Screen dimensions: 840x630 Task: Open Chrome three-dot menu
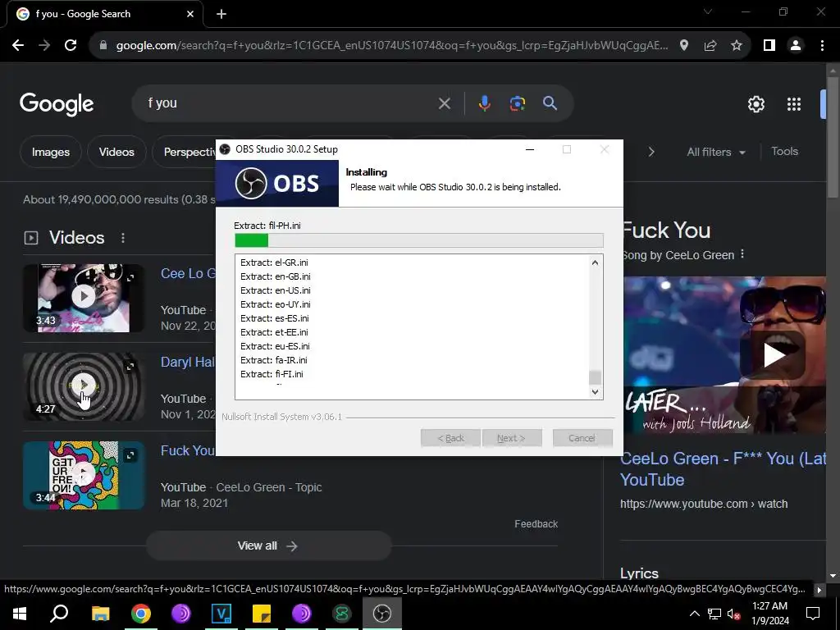click(822, 46)
